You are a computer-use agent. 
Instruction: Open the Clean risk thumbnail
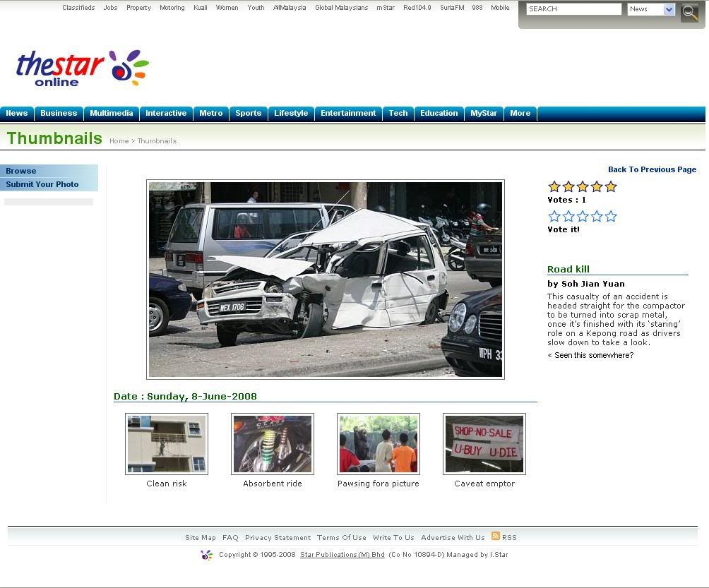click(166, 443)
